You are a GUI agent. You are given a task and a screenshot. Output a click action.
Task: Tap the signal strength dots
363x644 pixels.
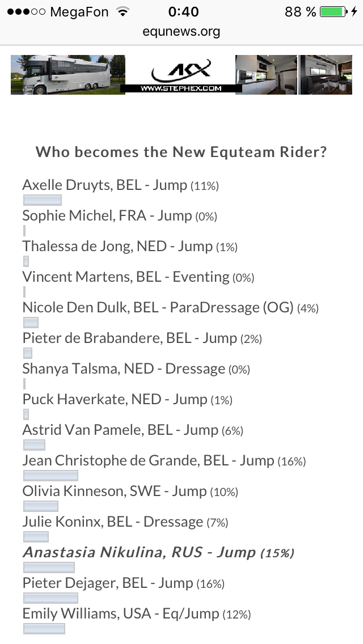point(24,12)
